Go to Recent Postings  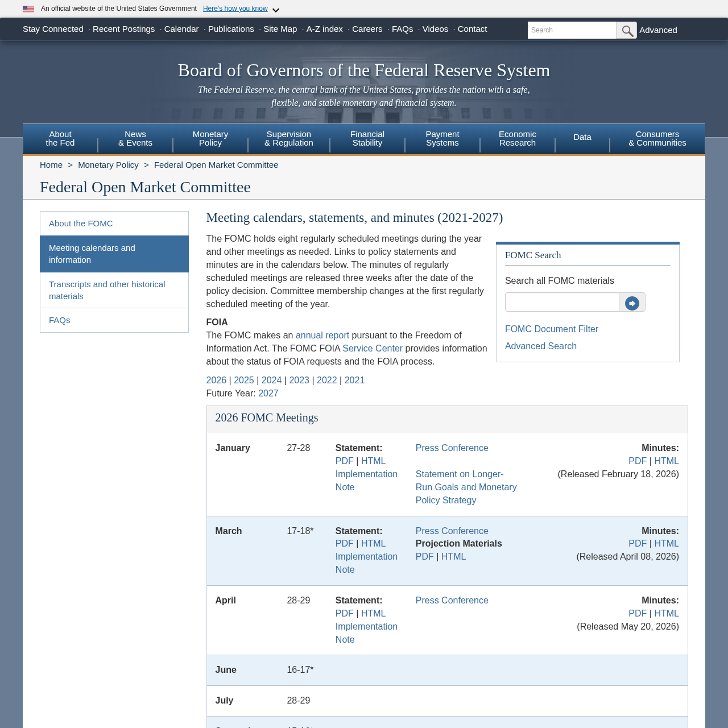pos(123,29)
